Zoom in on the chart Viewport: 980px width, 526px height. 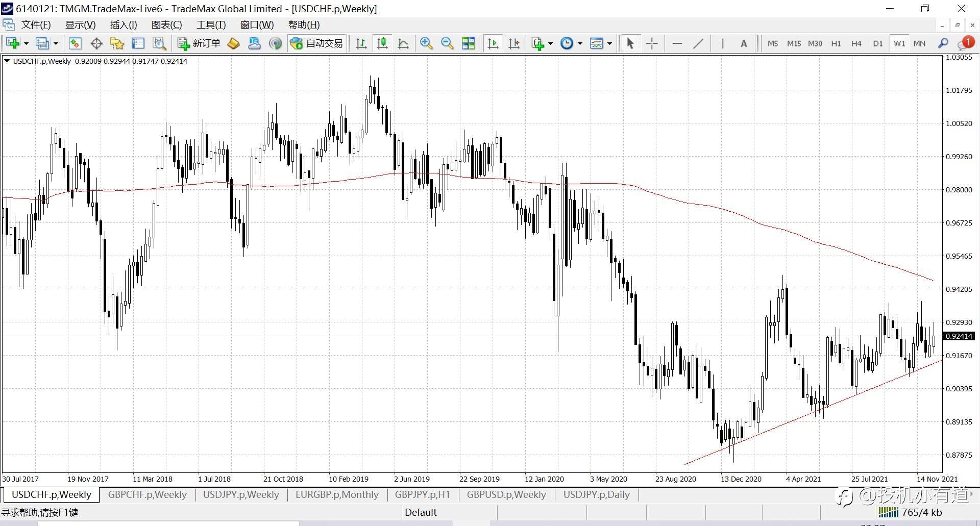(x=426, y=43)
